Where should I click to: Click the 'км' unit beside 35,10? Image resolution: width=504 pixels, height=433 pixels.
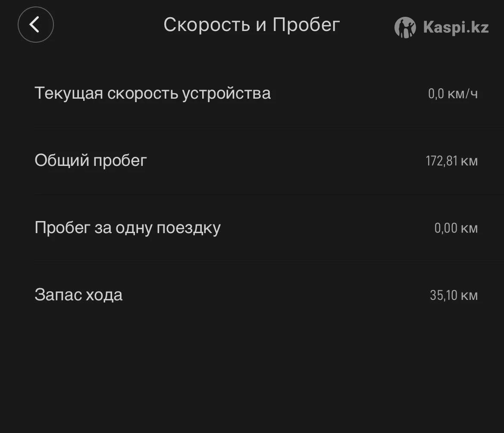[469, 296]
